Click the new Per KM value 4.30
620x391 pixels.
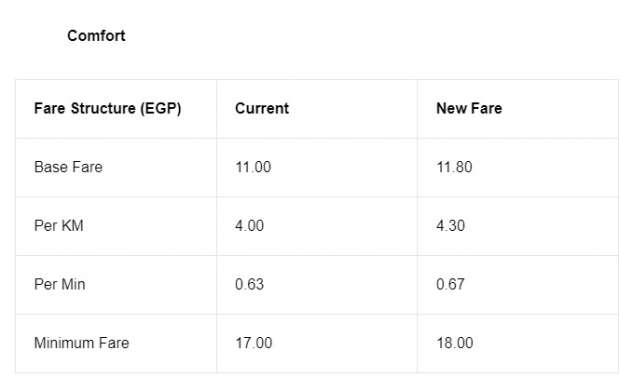click(x=450, y=226)
